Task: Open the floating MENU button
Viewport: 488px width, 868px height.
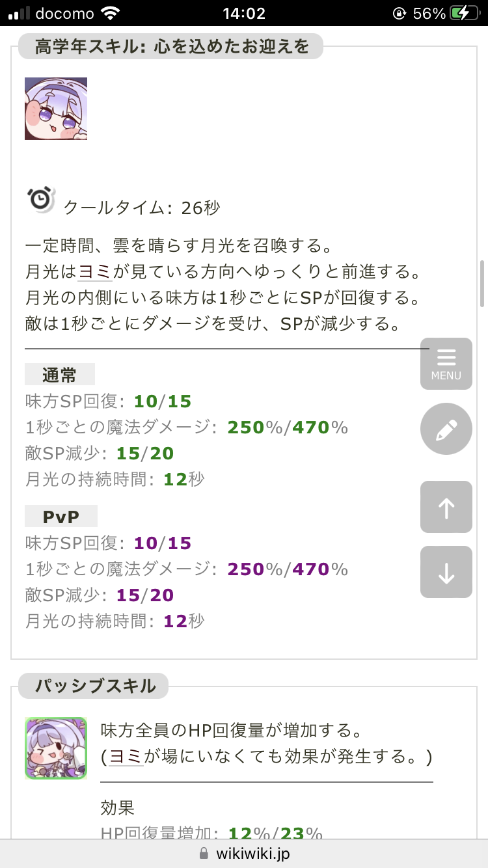Action: pyautogui.click(x=446, y=364)
